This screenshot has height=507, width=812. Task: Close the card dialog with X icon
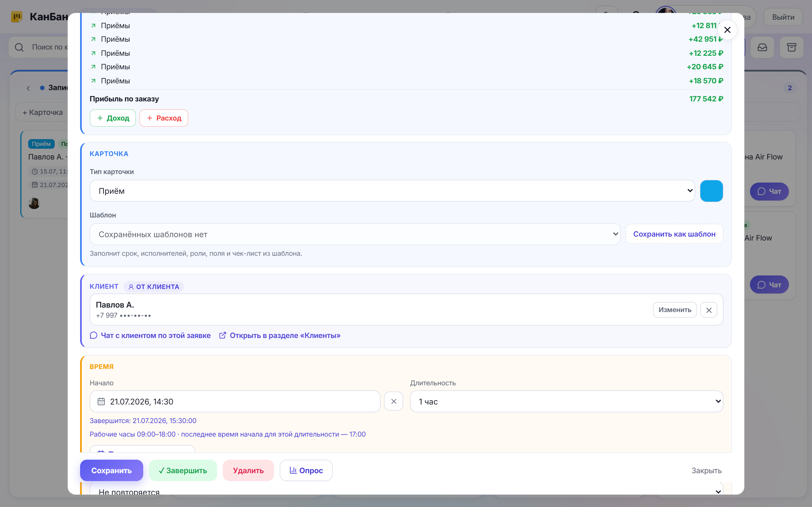(x=727, y=30)
